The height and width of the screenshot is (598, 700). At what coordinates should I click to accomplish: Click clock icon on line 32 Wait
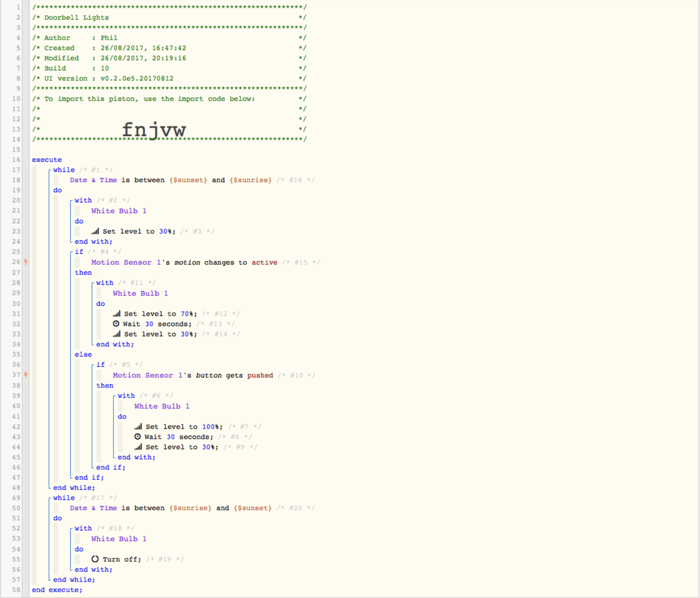point(116,324)
